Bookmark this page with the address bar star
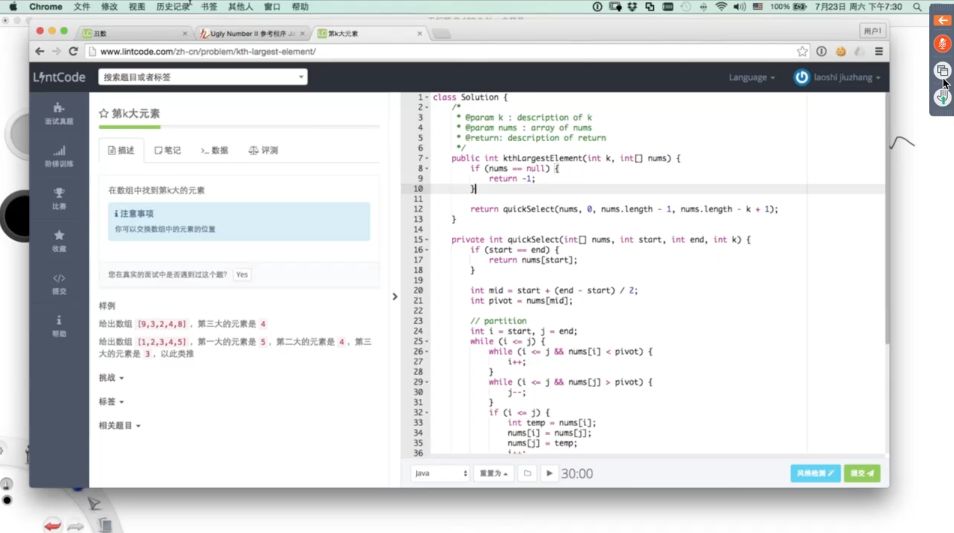The width and height of the screenshot is (954, 533). click(x=803, y=51)
